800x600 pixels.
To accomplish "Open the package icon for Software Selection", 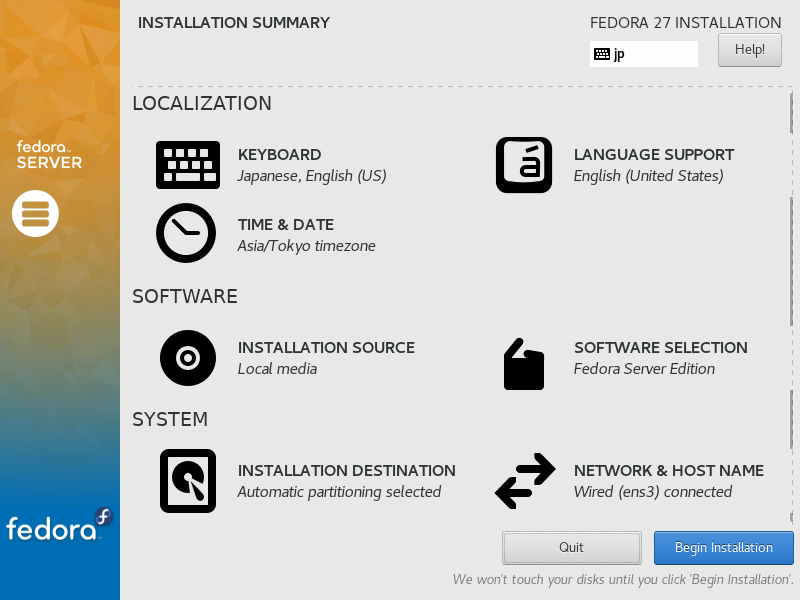I will (524, 364).
